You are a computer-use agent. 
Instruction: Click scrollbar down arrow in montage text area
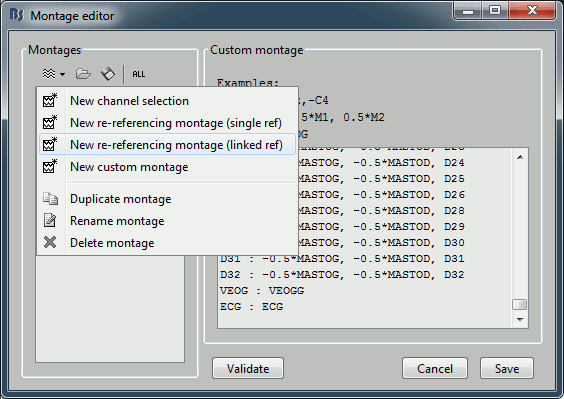pos(520,319)
